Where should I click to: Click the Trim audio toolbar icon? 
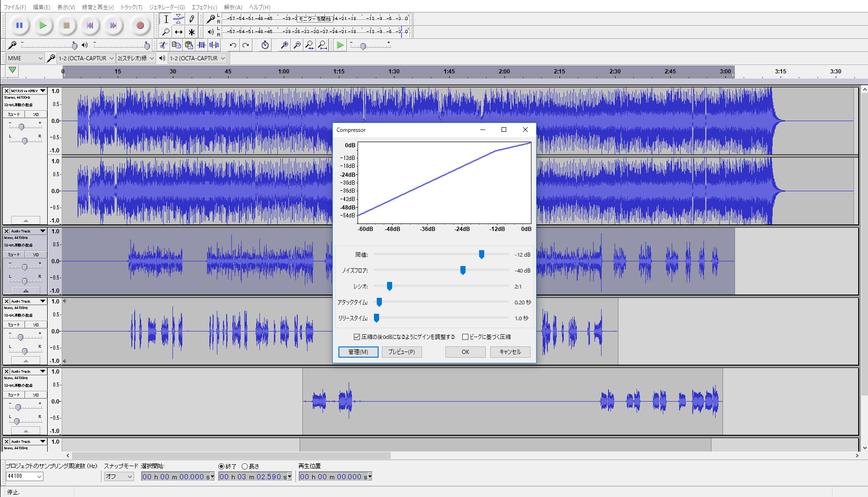click(201, 45)
